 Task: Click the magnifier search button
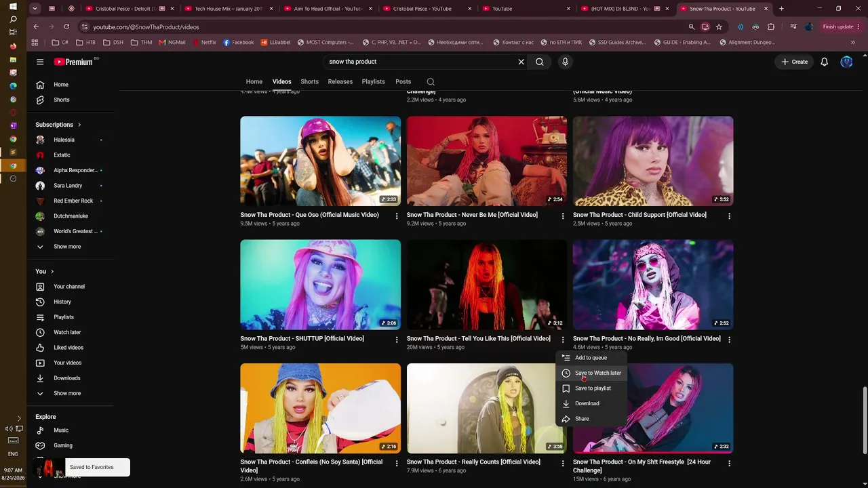pyautogui.click(x=540, y=62)
